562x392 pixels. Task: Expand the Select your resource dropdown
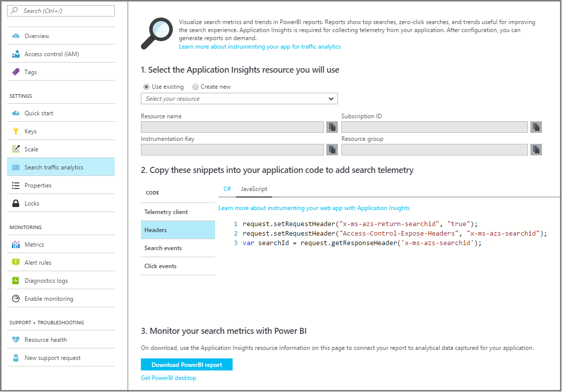tap(239, 99)
